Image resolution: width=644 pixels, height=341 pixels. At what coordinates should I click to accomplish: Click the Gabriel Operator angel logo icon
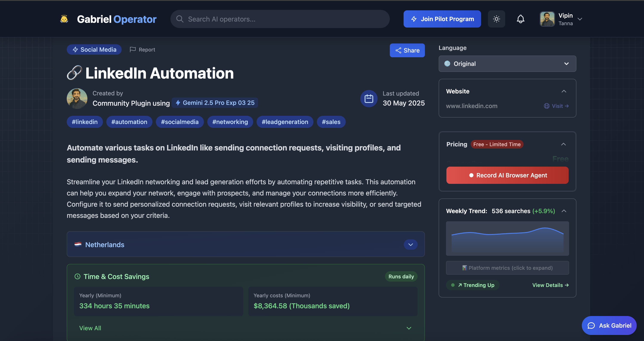point(64,19)
